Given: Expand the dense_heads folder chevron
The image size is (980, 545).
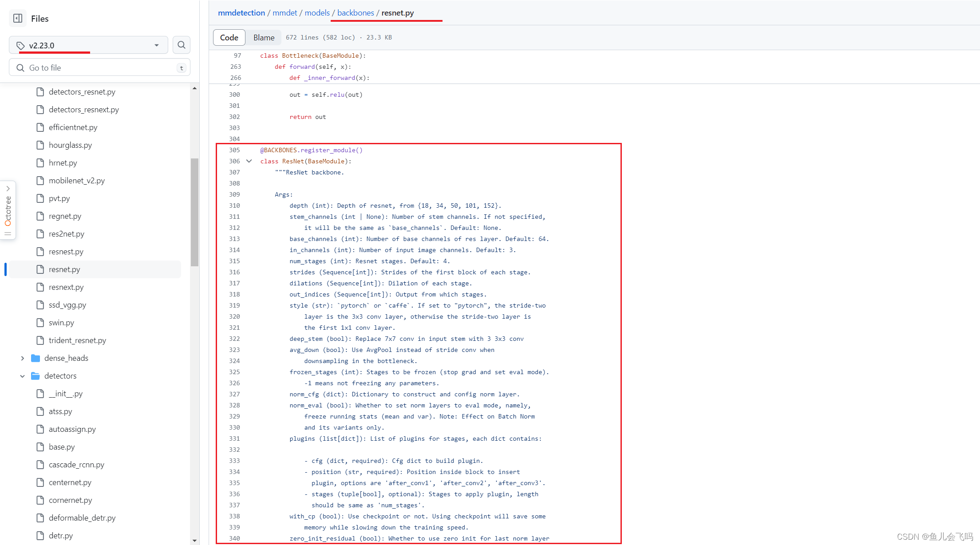Looking at the screenshot, I should (x=22, y=358).
